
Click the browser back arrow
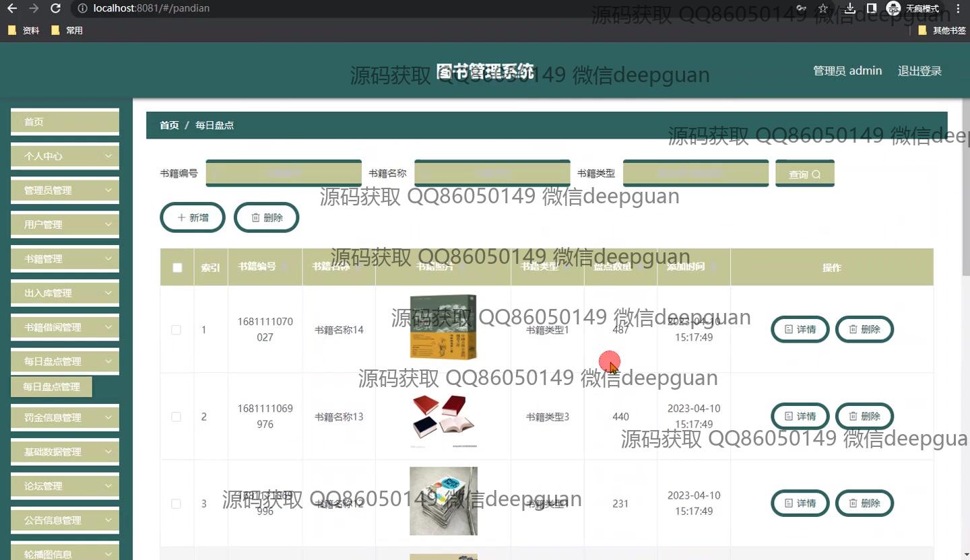[11, 9]
